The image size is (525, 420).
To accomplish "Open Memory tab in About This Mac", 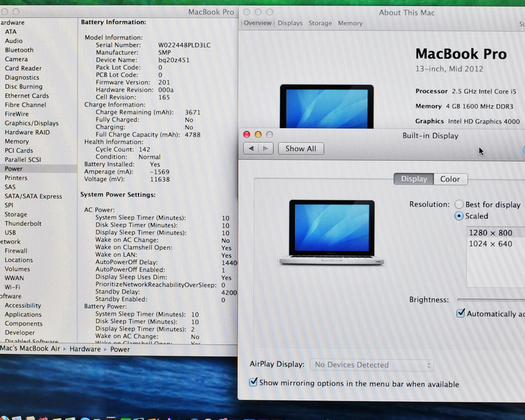I will (x=350, y=23).
